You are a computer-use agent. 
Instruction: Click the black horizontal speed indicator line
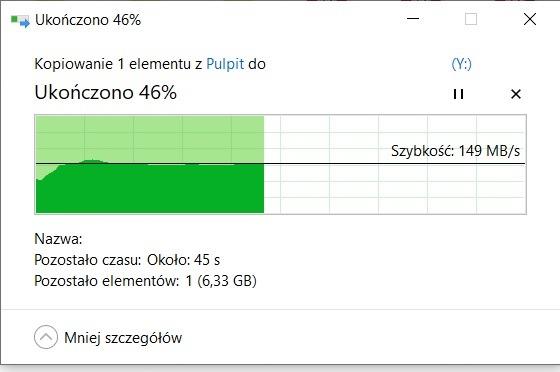point(281,164)
